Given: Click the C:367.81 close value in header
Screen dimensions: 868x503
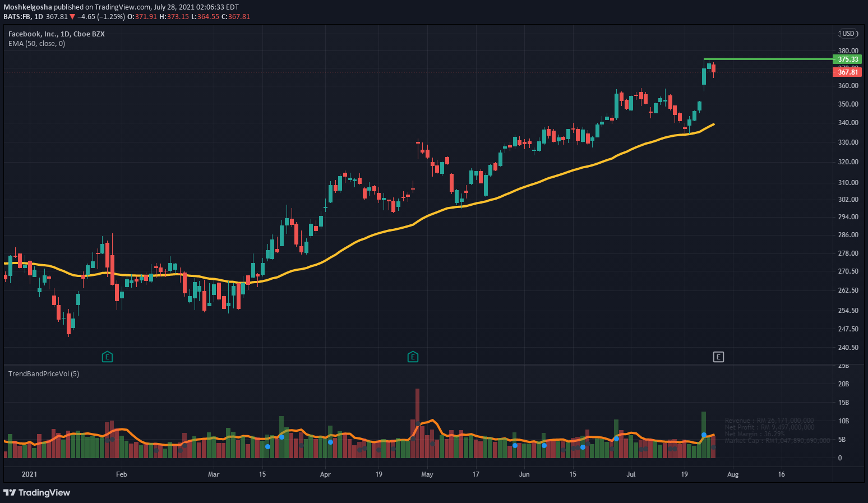Looking at the screenshot, I should (x=236, y=16).
